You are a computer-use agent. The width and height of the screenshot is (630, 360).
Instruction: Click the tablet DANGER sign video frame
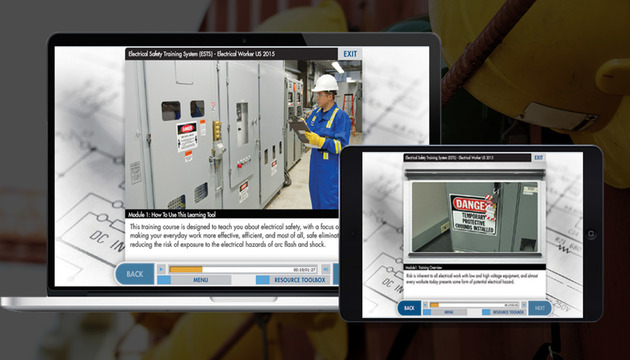pyautogui.click(x=475, y=217)
